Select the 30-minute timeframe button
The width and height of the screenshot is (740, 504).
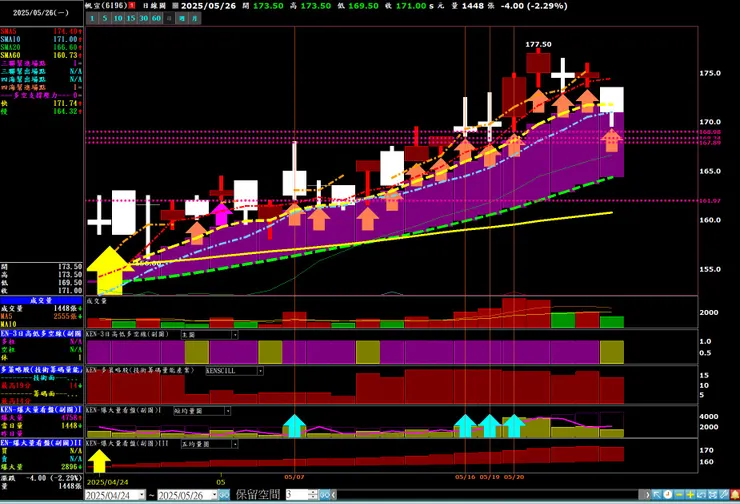(143, 18)
